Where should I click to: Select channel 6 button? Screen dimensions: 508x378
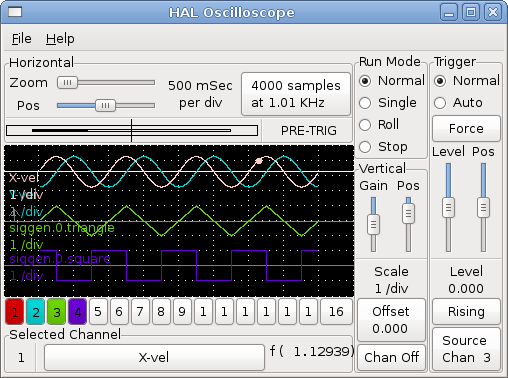coord(119,312)
